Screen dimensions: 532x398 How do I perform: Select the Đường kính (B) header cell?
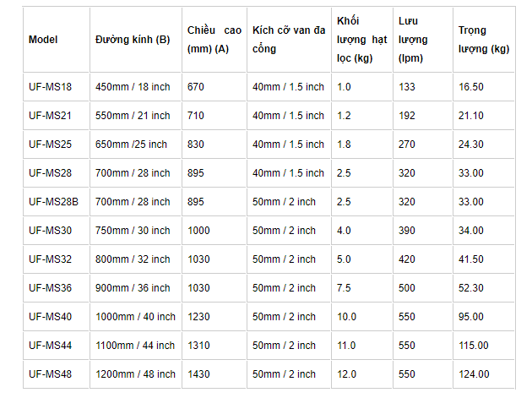point(133,40)
